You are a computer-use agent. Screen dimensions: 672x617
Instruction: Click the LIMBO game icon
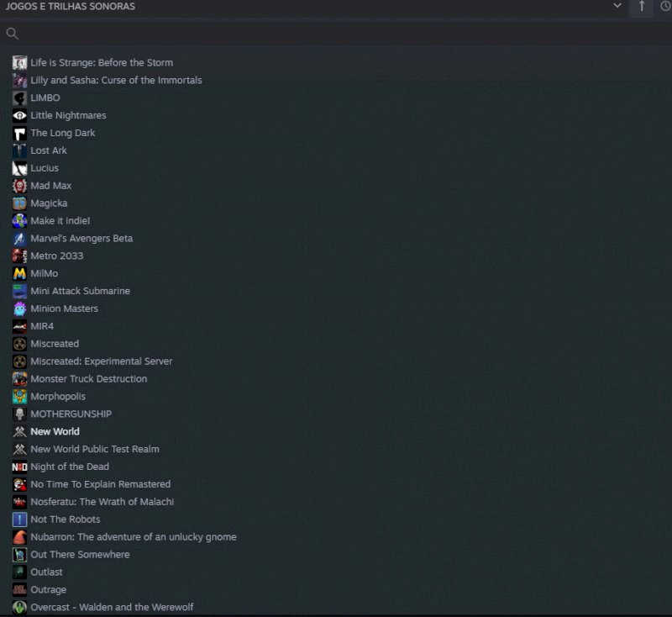pyautogui.click(x=19, y=98)
